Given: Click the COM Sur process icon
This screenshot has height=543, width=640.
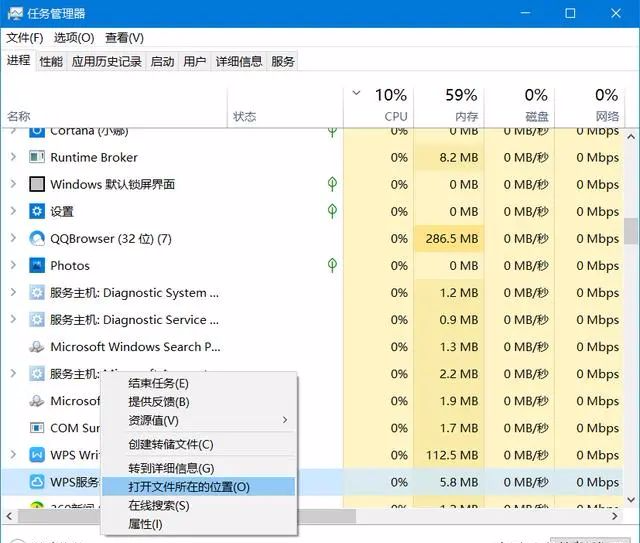Looking at the screenshot, I should point(37,428).
